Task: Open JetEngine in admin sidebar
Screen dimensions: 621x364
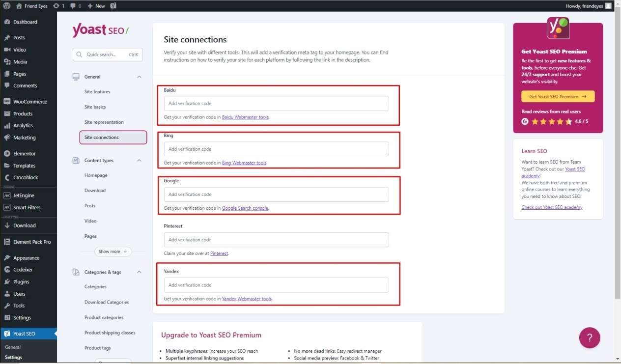Action: click(24, 195)
